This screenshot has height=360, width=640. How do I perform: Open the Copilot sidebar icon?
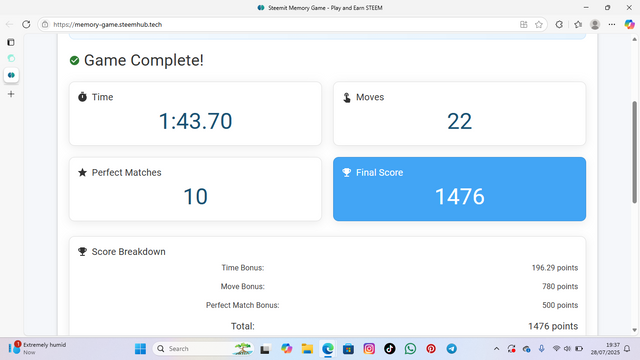(629, 24)
